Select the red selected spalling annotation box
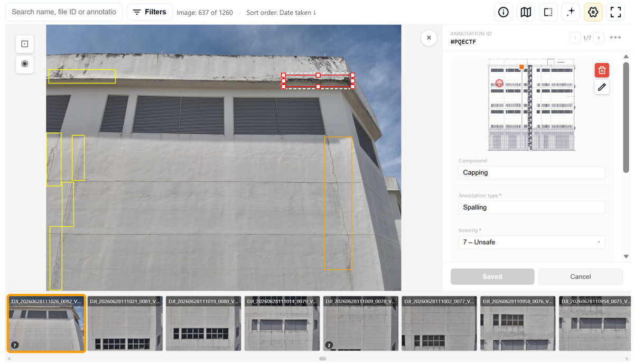The width and height of the screenshot is (634, 364). pos(318,81)
